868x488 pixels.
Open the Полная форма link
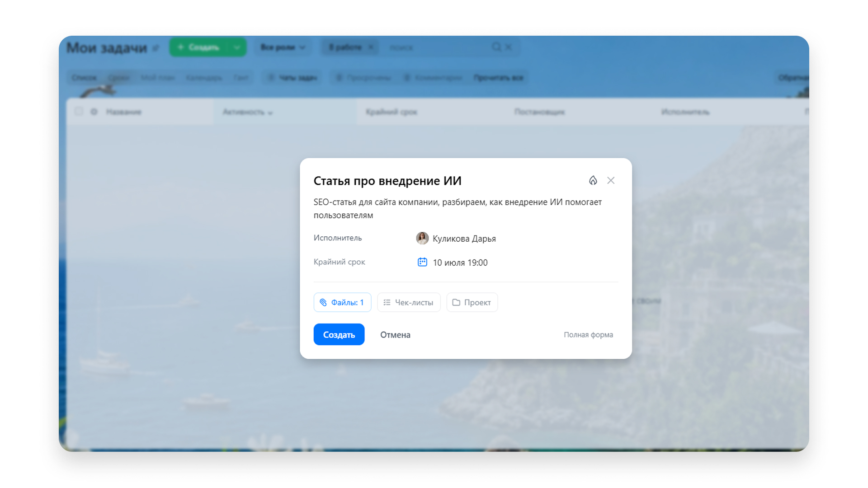(588, 335)
